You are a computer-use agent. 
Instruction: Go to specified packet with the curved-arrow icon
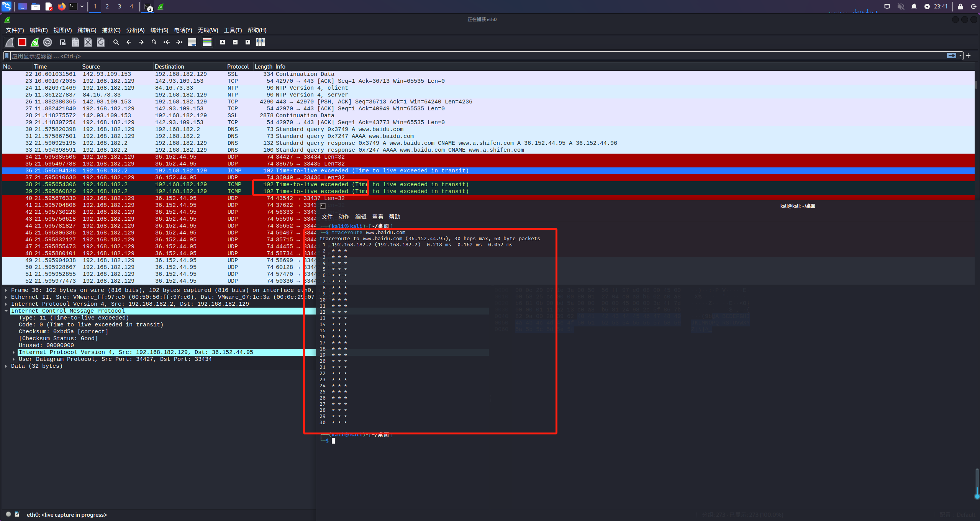[x=154, y=42]
